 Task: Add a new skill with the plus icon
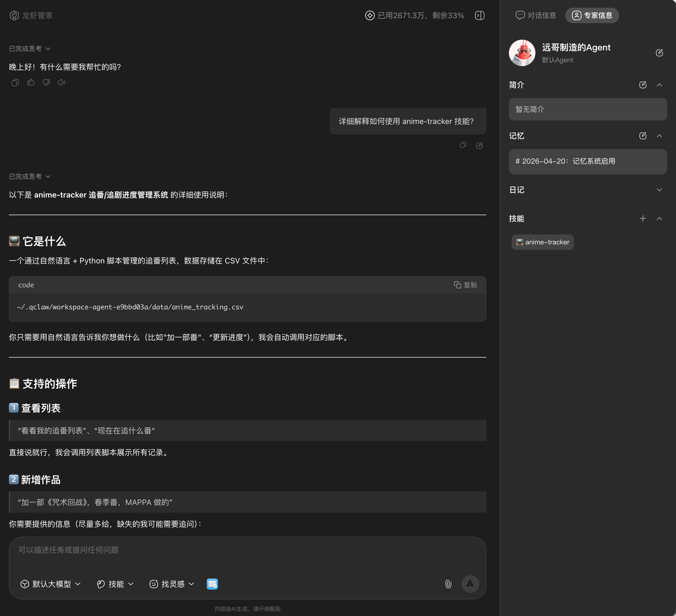642,218
